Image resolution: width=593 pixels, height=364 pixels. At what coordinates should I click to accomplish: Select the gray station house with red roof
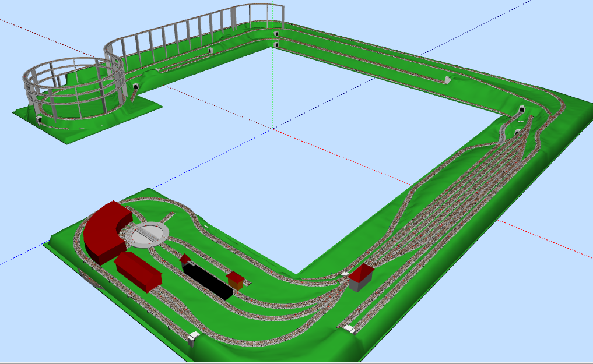click(x=361, y=275)
